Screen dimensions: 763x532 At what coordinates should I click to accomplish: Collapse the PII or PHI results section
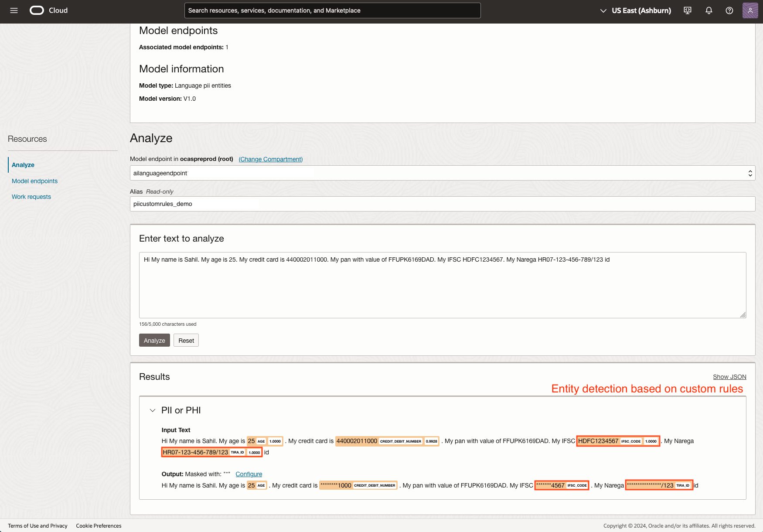(x=153, y=410)
